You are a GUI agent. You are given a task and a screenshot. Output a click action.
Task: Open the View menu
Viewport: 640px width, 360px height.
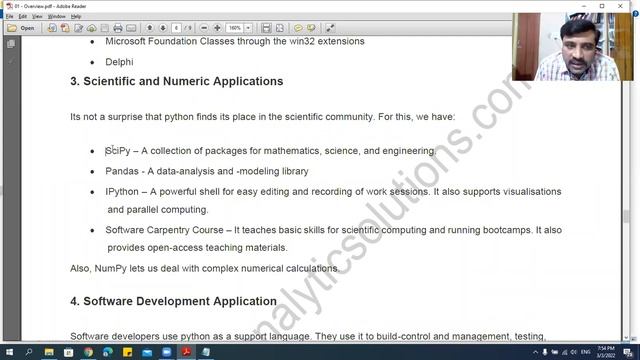[x=37, y=16]
